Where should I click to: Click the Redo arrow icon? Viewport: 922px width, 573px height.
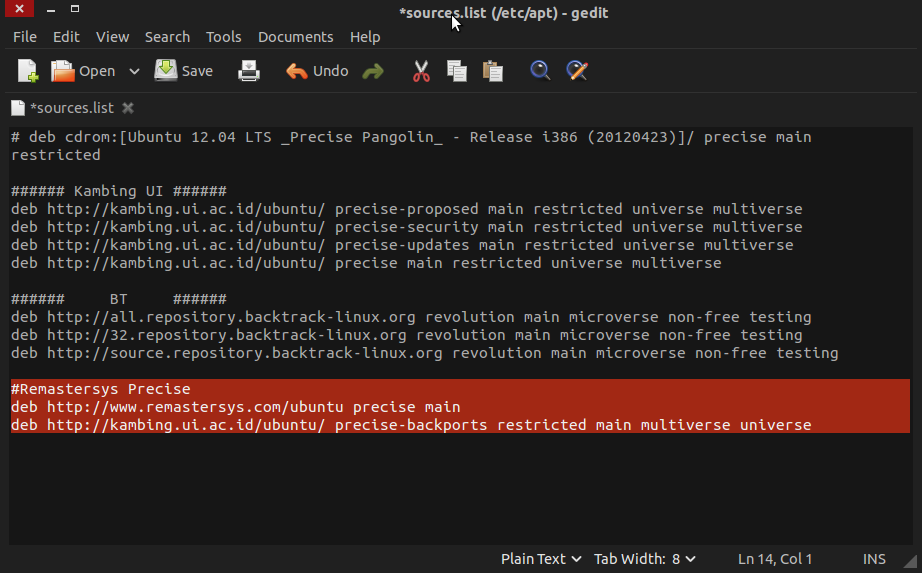[373, 71]
